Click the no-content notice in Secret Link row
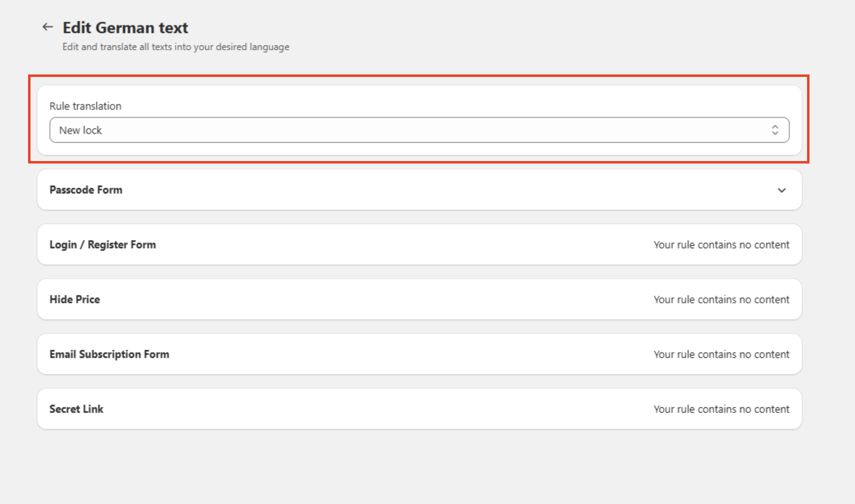Image resolution: width=855 pixels, height=504 pixels. [x=721, y=409]
